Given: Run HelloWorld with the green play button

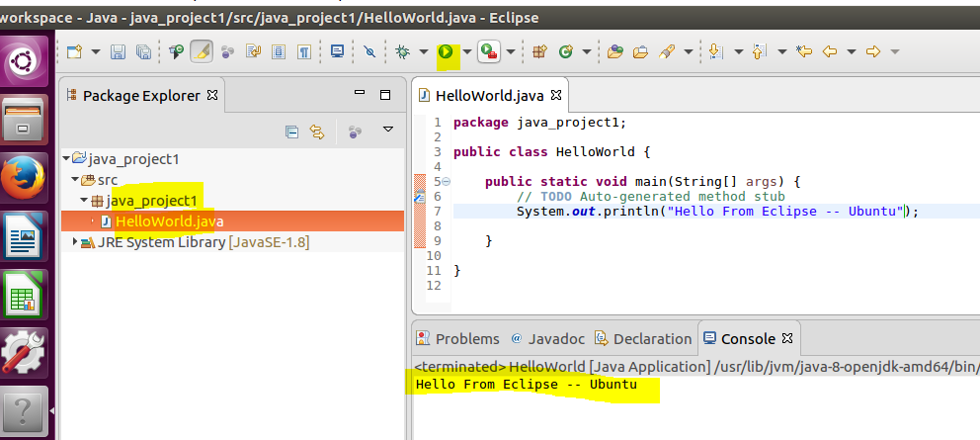Looking at the screenshot, I should [445, 52].
